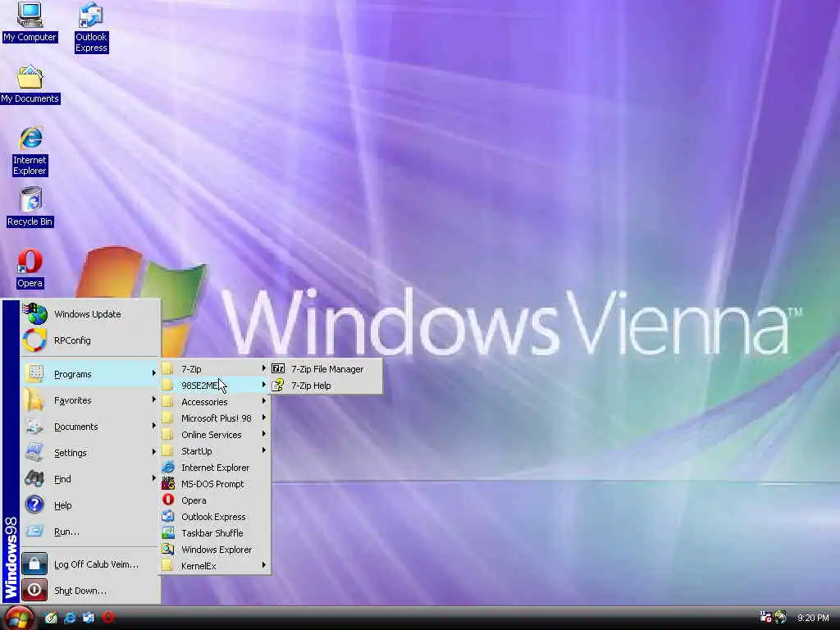Expand the Settings submenu
This screenshot has height=630, width=840.
[90, 453]
